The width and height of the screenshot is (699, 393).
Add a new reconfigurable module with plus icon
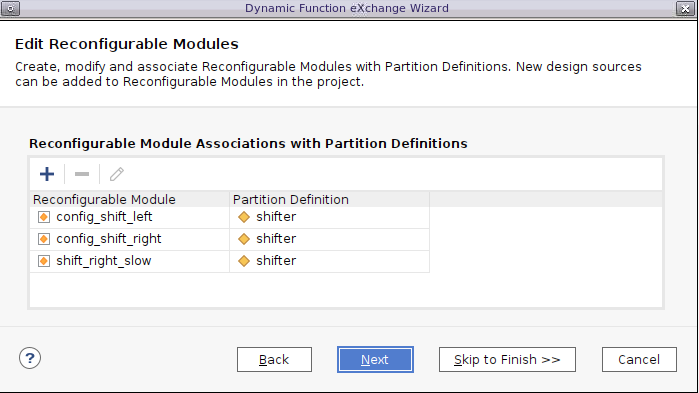[x=47, y=174]
